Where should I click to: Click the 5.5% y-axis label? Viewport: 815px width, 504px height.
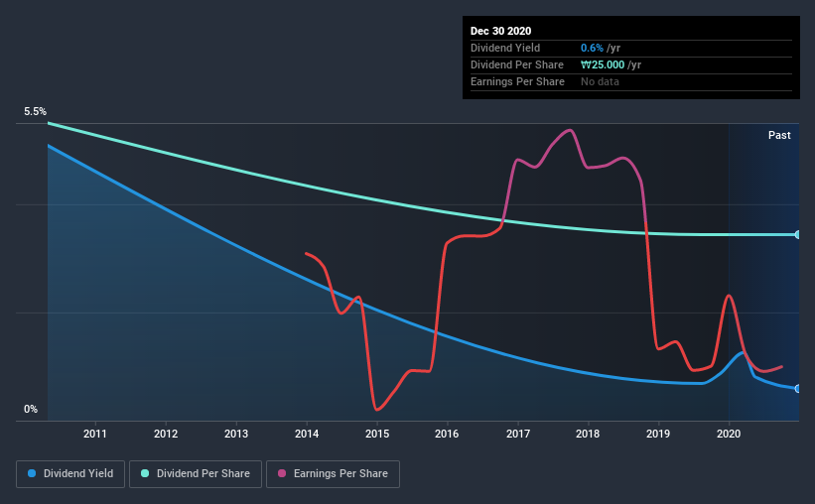click(x=35, y=112)
